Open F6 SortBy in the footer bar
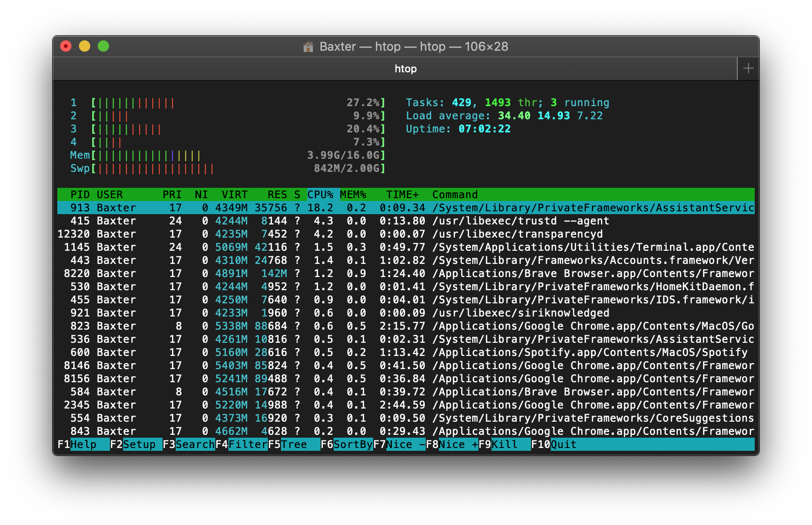Image resolution: width=812 pixels, height=525 pixels. tap(347, 444)
